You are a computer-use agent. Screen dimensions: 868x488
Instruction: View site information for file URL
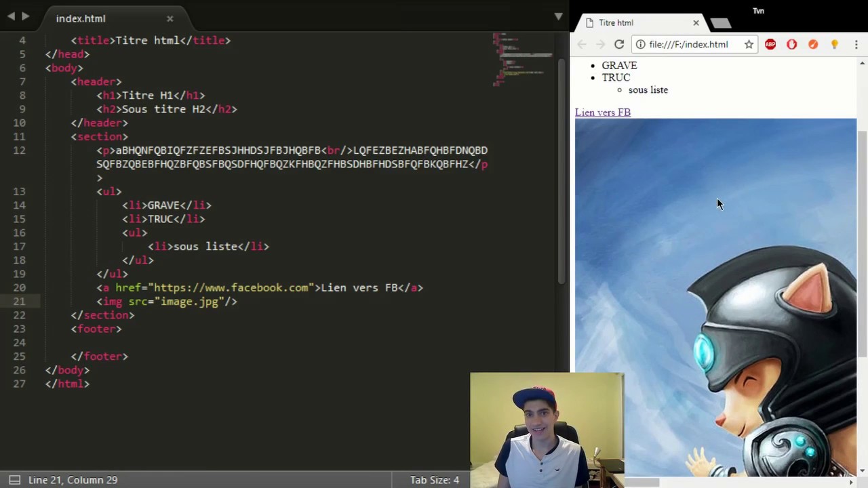point(640,44)
